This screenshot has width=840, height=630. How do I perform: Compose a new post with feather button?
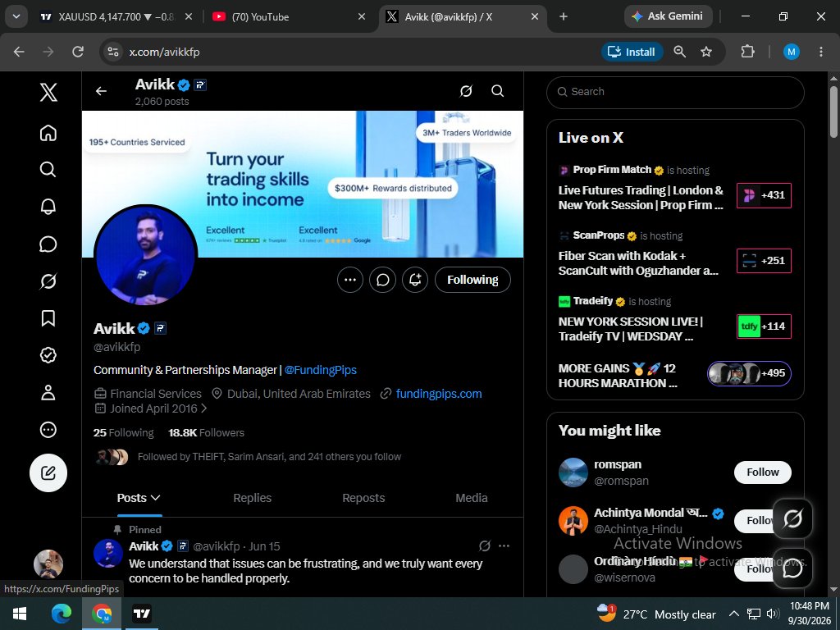48,473
